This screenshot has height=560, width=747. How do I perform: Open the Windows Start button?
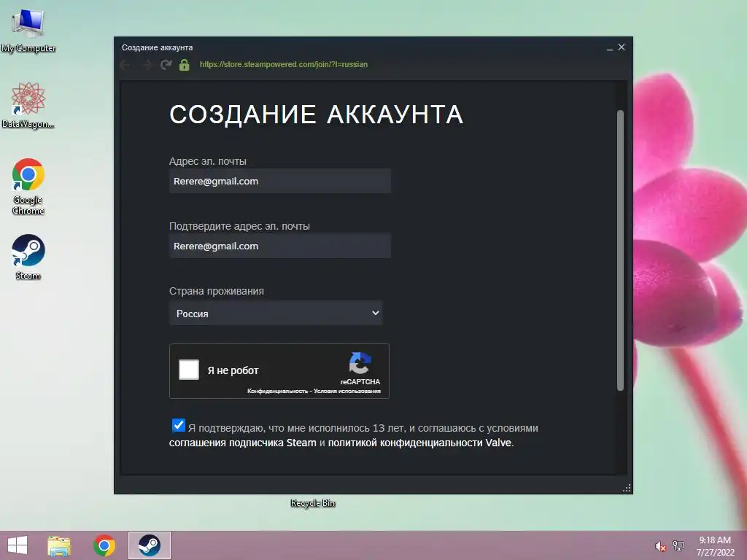pos(18,545)
